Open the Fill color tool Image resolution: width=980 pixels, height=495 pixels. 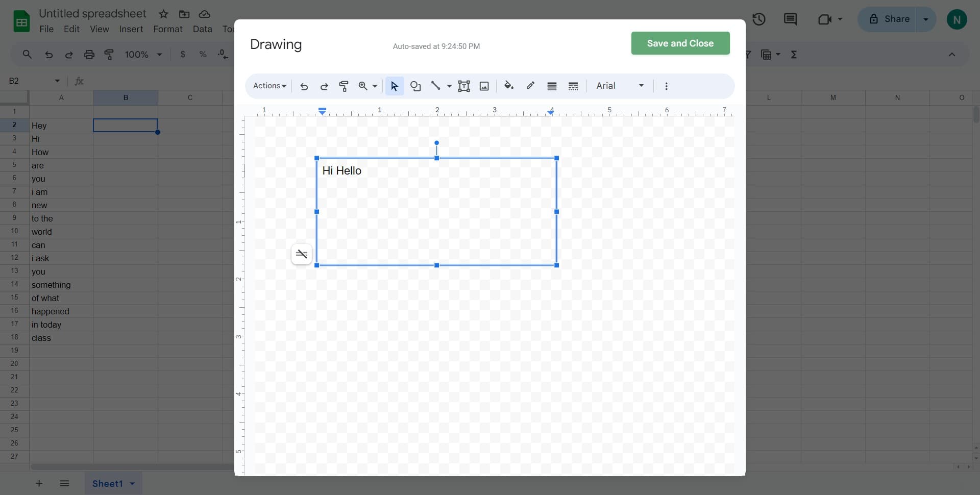509,86
